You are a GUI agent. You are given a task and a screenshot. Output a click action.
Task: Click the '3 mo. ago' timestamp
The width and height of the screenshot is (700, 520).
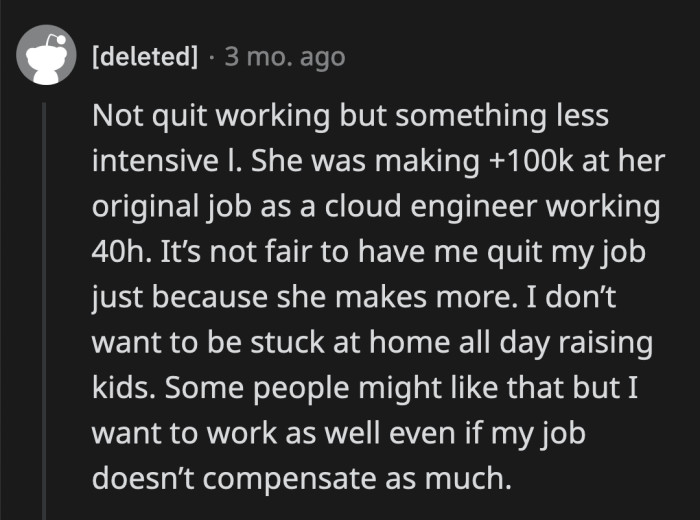pos(285,57)
